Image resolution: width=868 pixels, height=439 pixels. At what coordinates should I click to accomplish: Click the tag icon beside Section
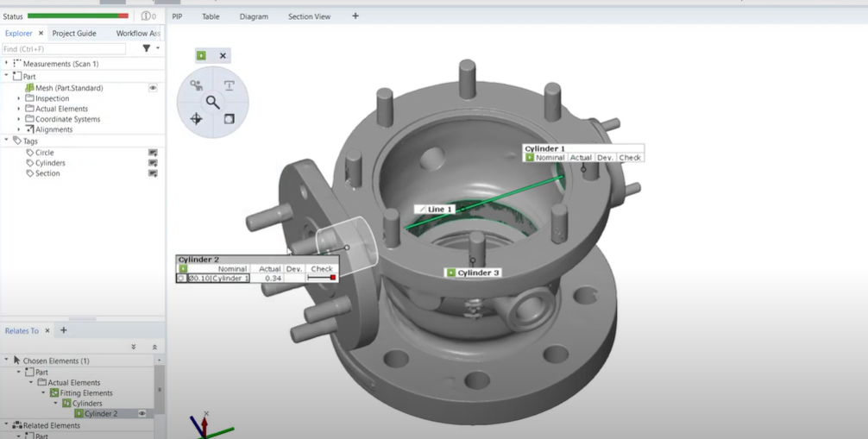pos(30,173)
